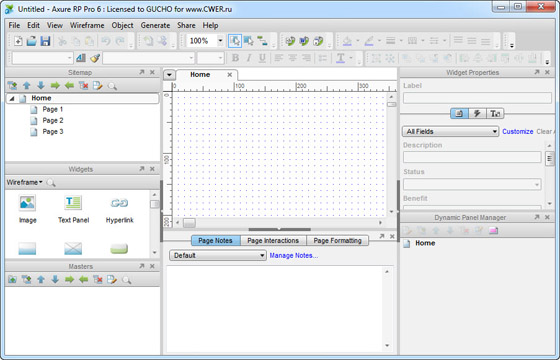Open the File menu
The width and height of the screenshot is (560, 360).
coord(14,25)
